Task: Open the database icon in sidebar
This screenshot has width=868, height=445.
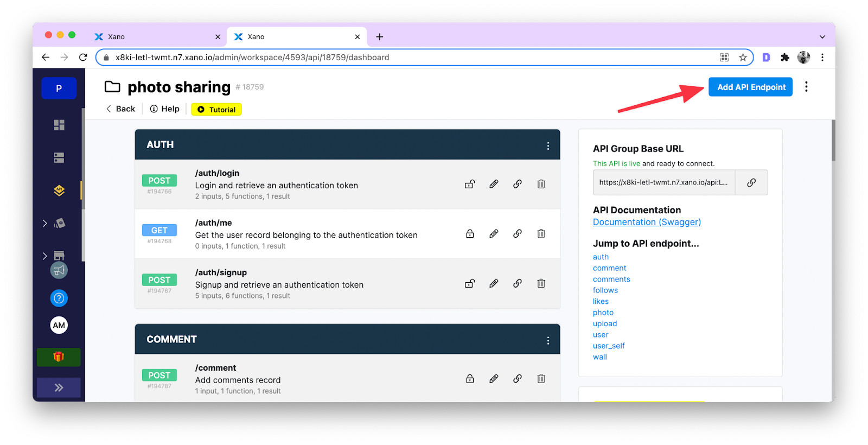Action: 59,158
